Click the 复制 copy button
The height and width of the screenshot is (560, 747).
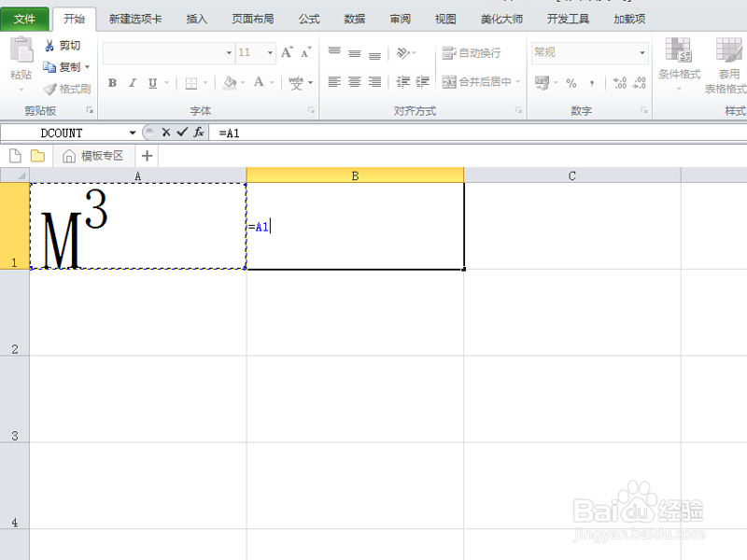click(63, 66)
